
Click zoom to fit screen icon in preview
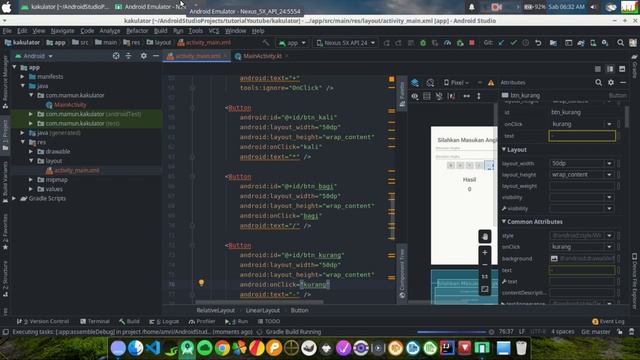pyautogui.click(x=484, y=289)
